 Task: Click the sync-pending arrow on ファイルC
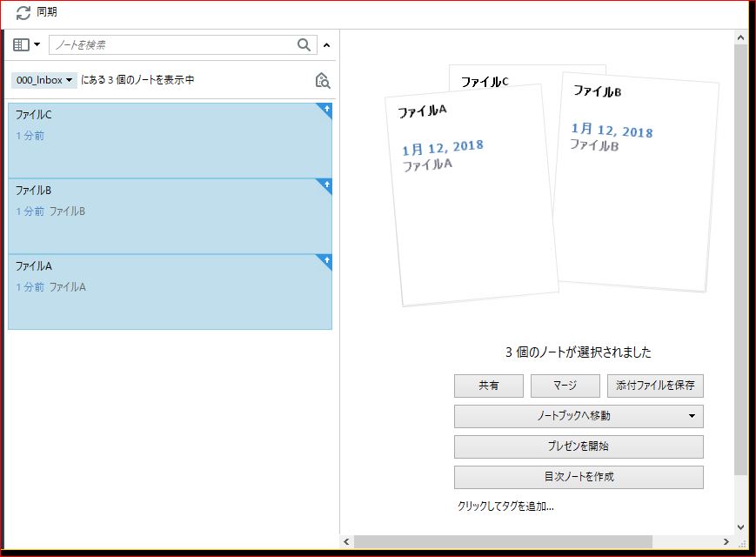click(x=325, y=110)
